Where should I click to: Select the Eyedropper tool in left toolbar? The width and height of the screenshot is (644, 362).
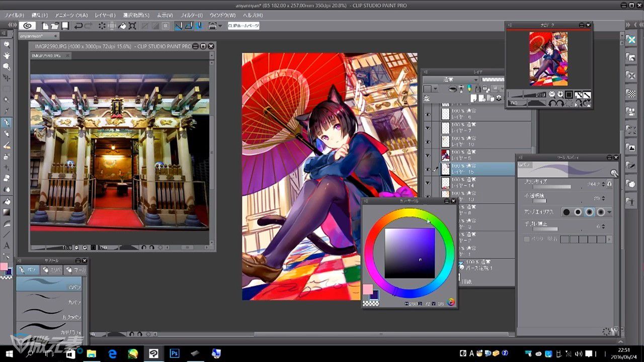tap(7, 111)
